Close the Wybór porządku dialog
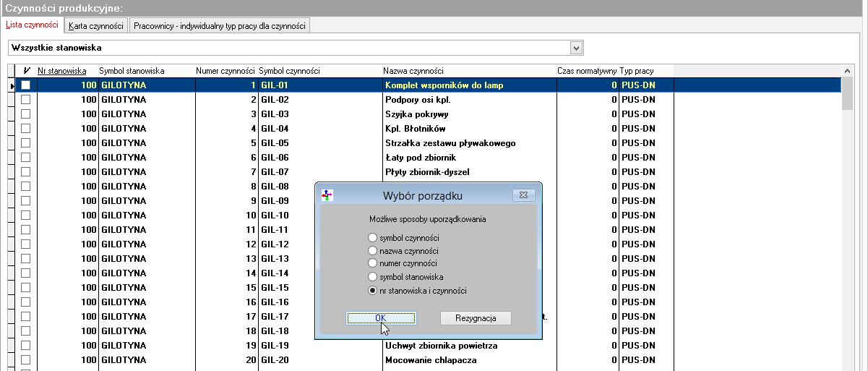This screenshot has width=868, height=371. 523,195
